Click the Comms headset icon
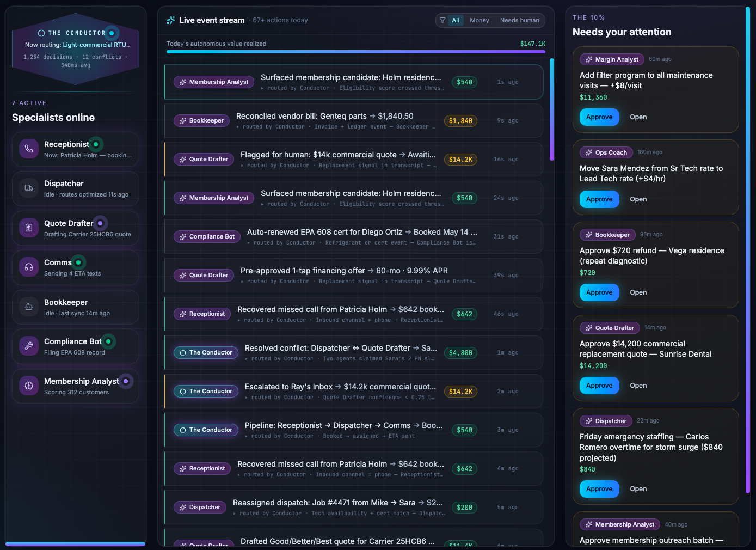This screenshot has width=756, height=550. (x=29, y=267)
